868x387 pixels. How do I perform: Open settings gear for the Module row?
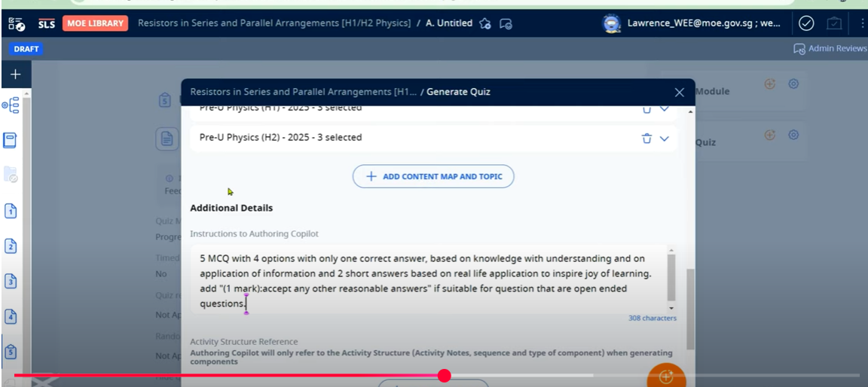[x=793, y=84]
